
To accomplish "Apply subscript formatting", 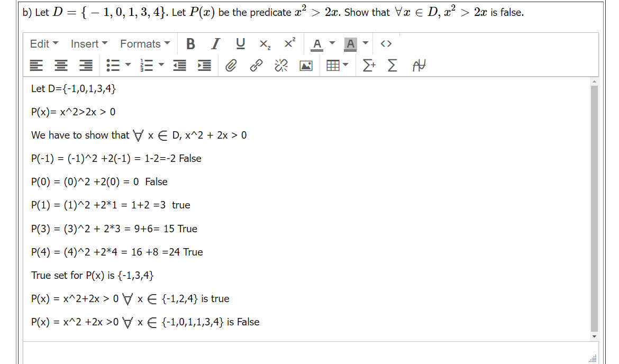I will pyautogui.click(x=264, y=44).
